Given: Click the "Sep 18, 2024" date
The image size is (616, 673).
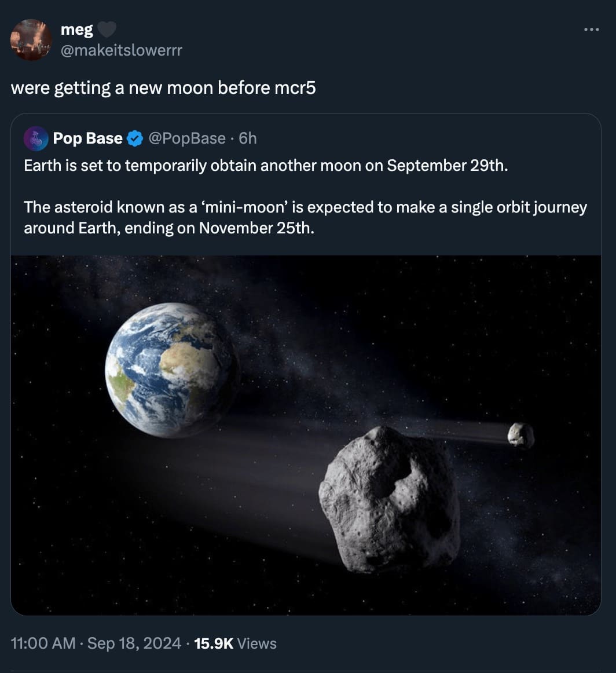Looking at the screenshot, I should click(134, 643).
